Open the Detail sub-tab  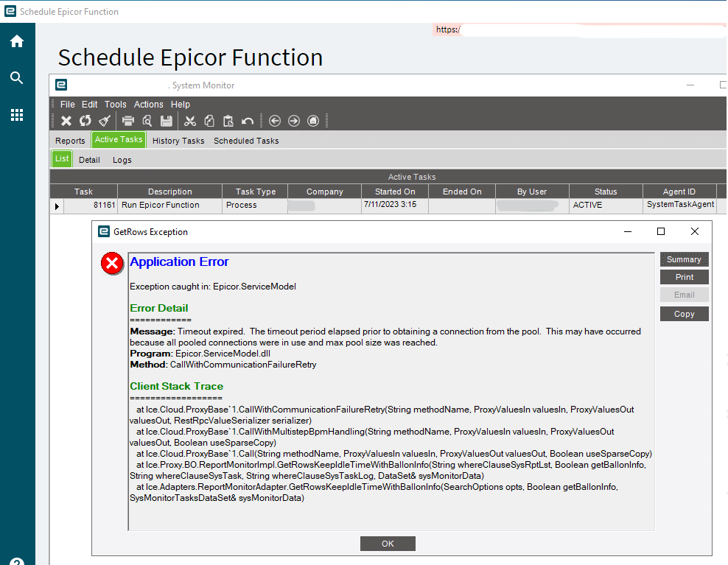(x=89, y=160)
